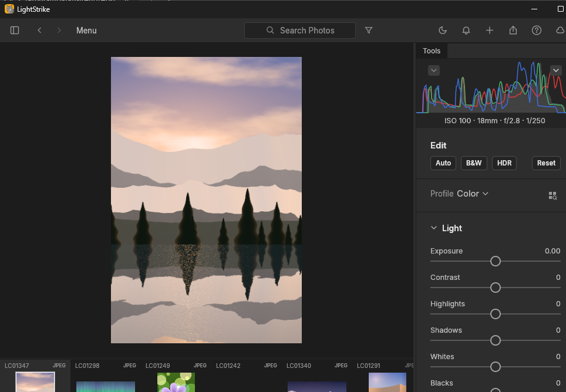Apply the B&W button
This screenshot has width=566, height=392.
(474, 163)
